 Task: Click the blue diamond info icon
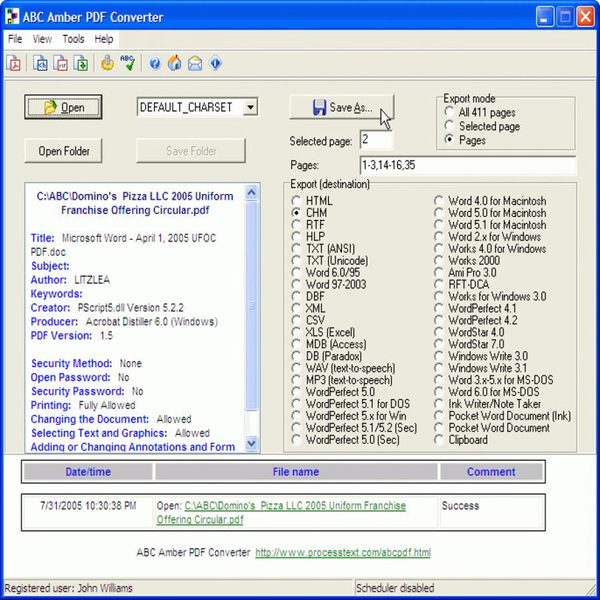[x=215, y=63]
